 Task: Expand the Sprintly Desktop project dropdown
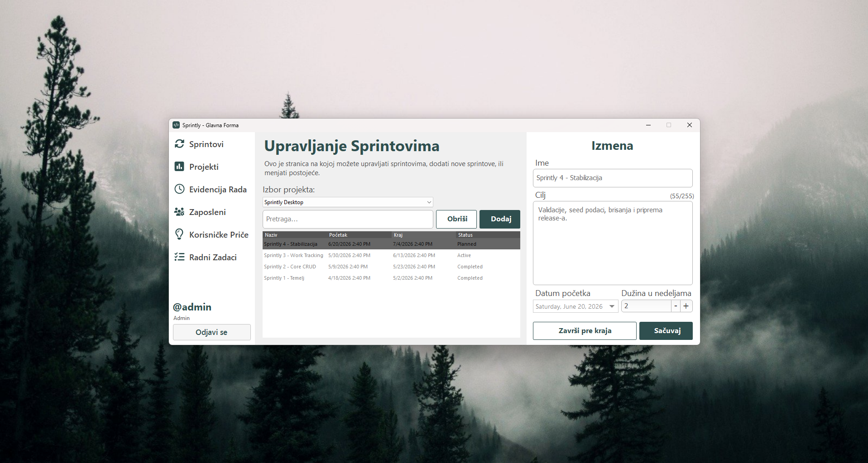348,202
